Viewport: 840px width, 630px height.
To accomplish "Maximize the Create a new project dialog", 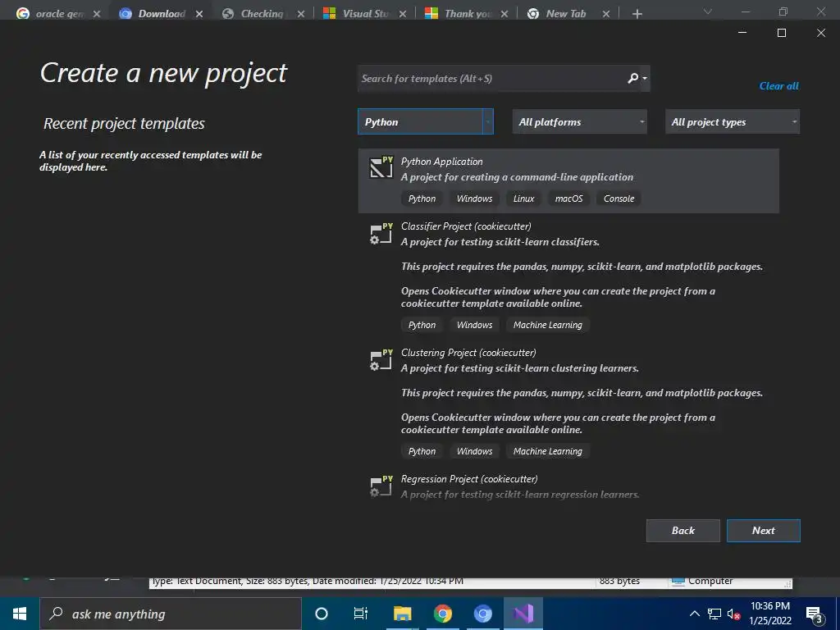I will pyautogui.click(x=782, y=33).
